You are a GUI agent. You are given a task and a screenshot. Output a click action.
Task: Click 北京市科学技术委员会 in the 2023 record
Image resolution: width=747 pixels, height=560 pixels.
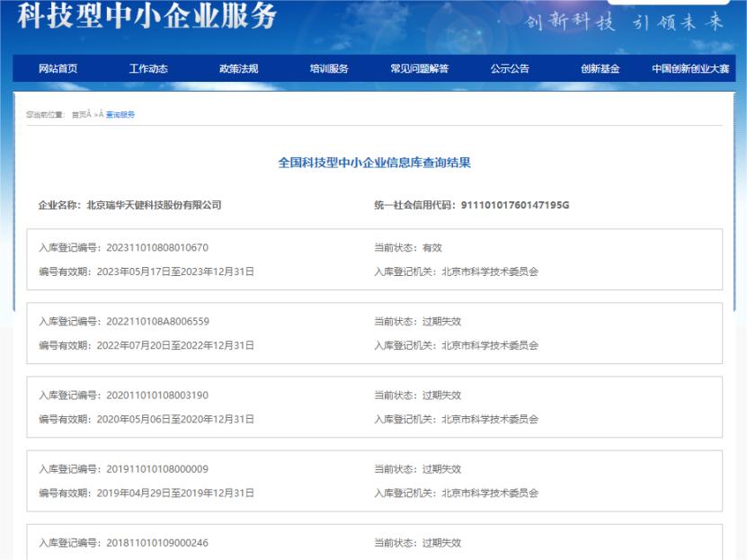coord(490,271)
